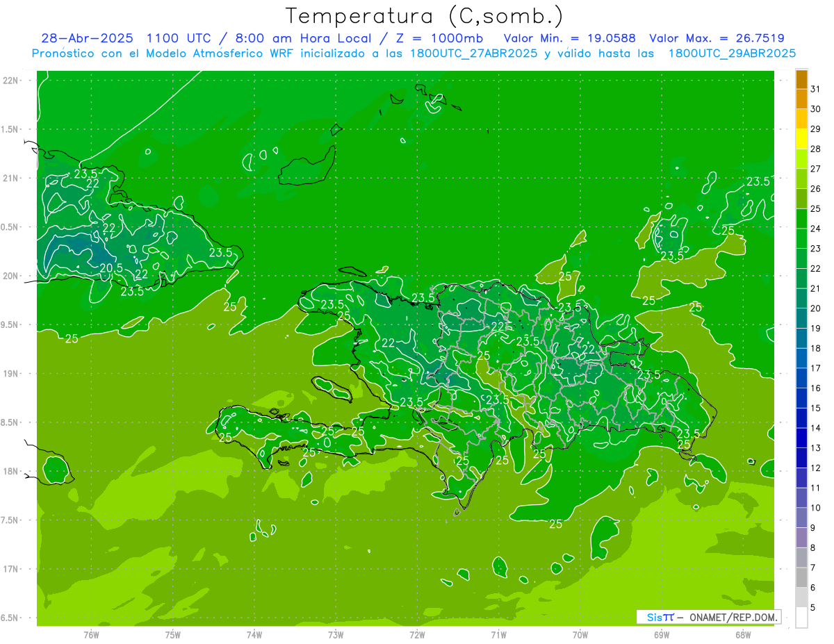Click the legend value 19
834x644 pixels.
(815, 328)
